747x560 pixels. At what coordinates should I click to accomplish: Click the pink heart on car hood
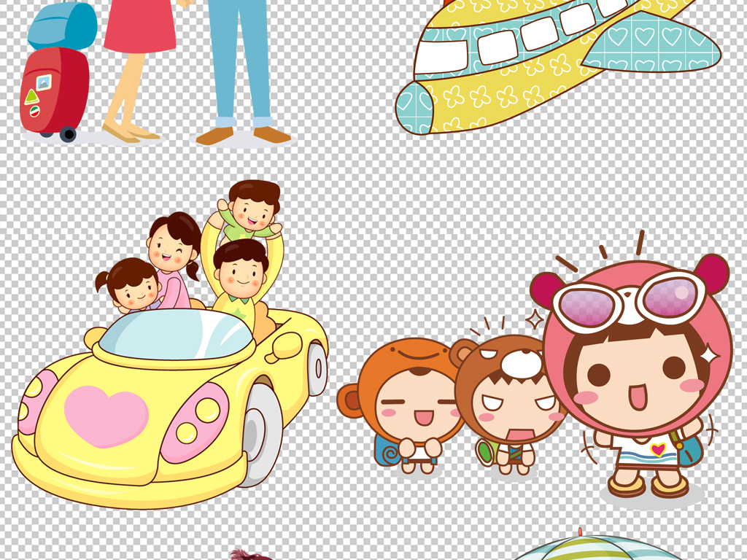coord(106,415)
